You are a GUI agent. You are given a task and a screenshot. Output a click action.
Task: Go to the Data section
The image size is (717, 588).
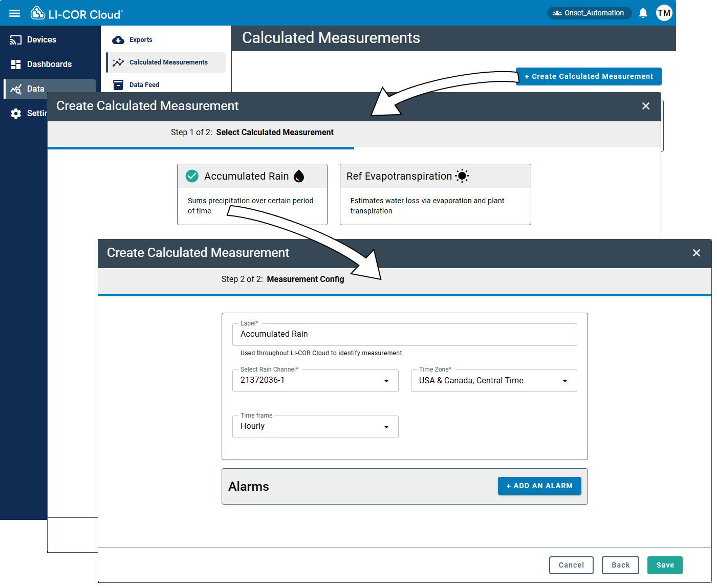pos(35,89)
